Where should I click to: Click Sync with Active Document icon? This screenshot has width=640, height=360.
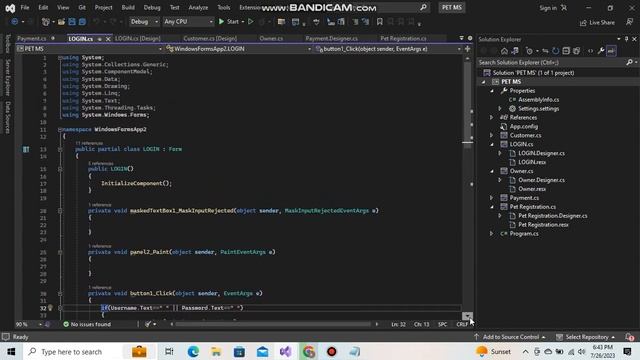(545, 51)
